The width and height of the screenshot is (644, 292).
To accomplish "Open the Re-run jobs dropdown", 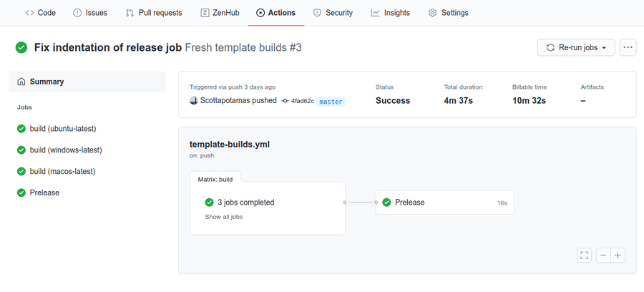I will (576, 48).
